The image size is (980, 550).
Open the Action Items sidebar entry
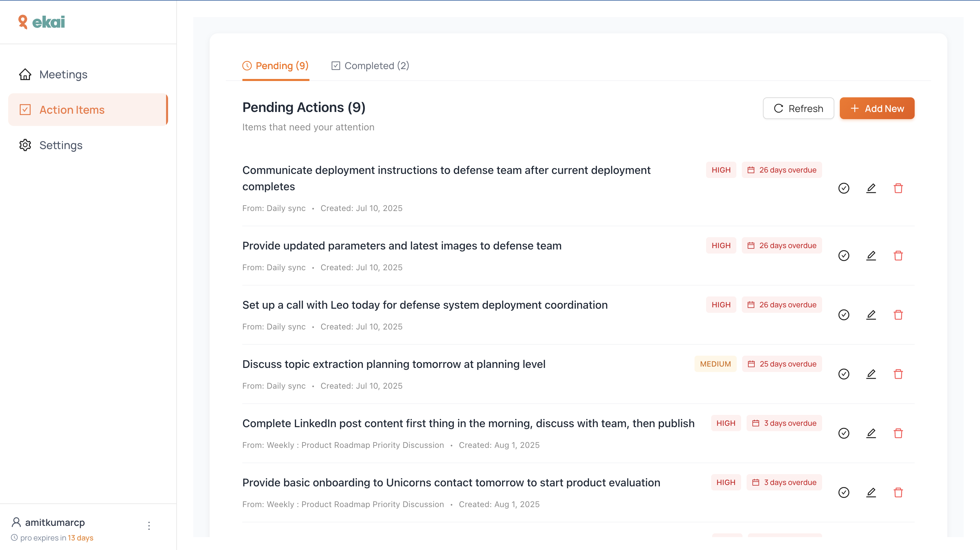pyautogui.click(x=72, y=110)
